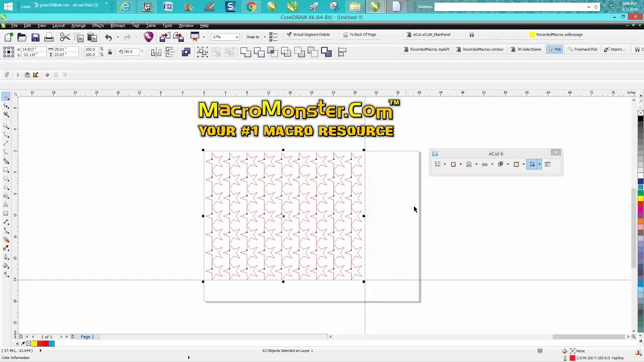Click the To Back Of Page button
Image resolution: width=644 pixels, height=362 pixels.
point(359,35)
